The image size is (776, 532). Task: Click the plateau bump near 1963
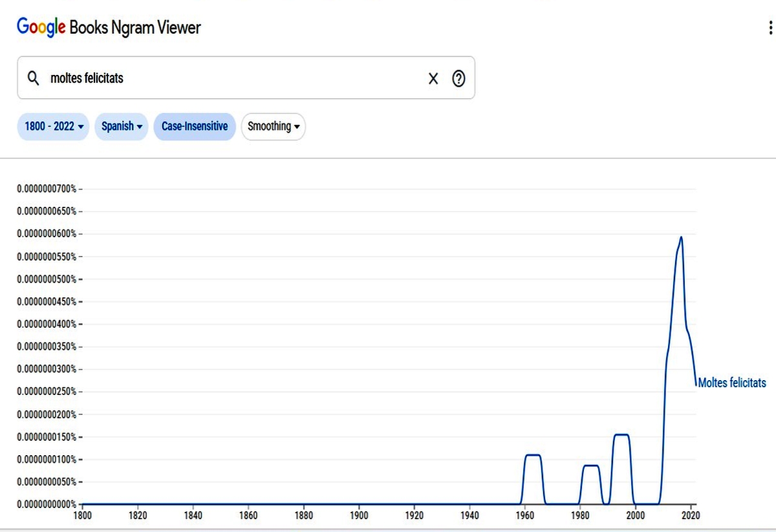point(532,455)
